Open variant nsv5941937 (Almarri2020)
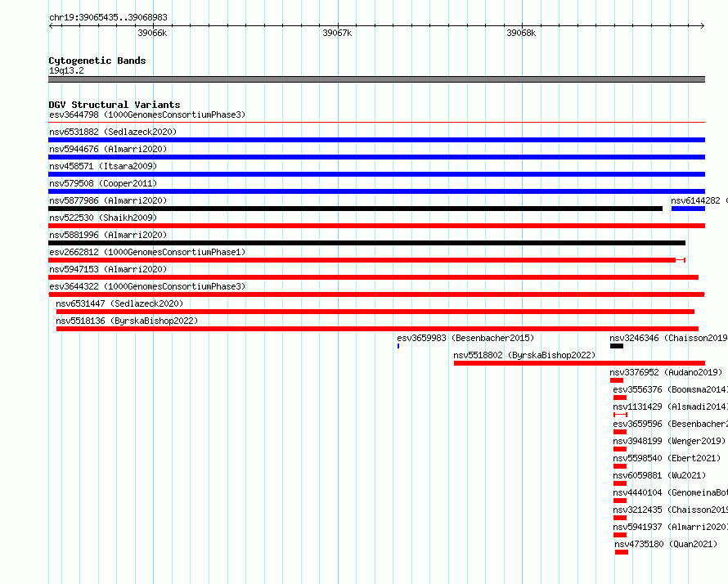This screenshot has height=584, width=728. 670,527
